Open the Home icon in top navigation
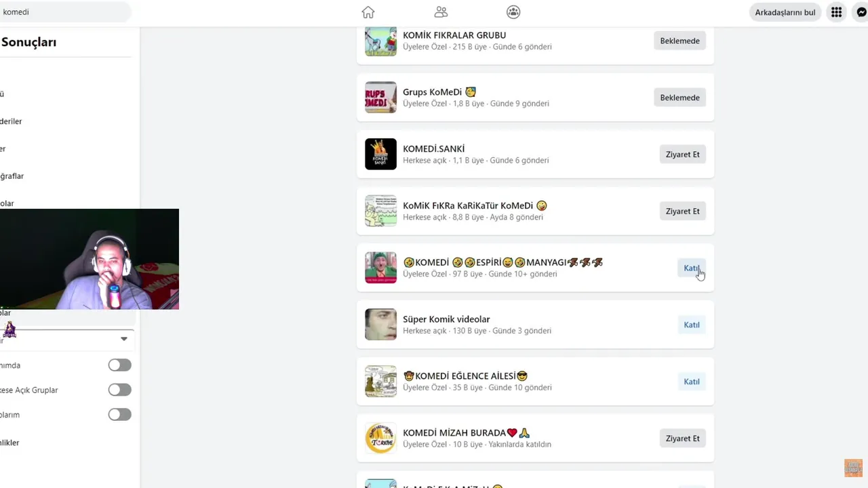This screenshot has height=488, width=868. pyautogui.click(x=368, y=12)
